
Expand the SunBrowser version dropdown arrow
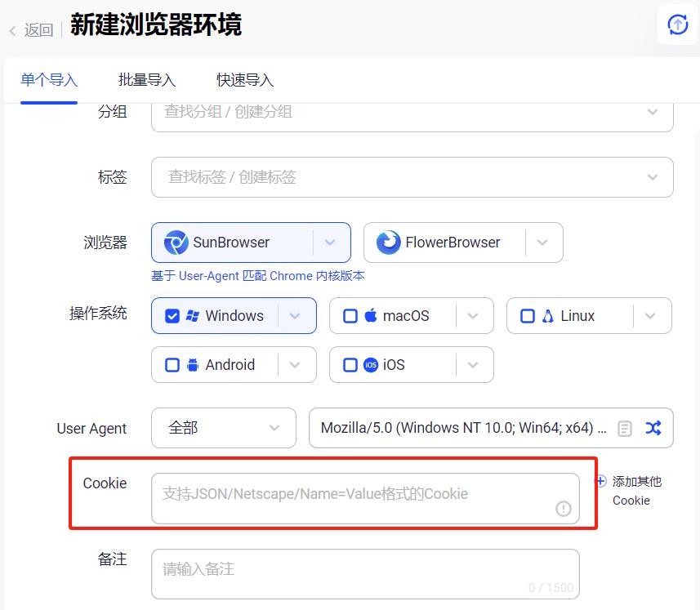(x=330, y=243)
